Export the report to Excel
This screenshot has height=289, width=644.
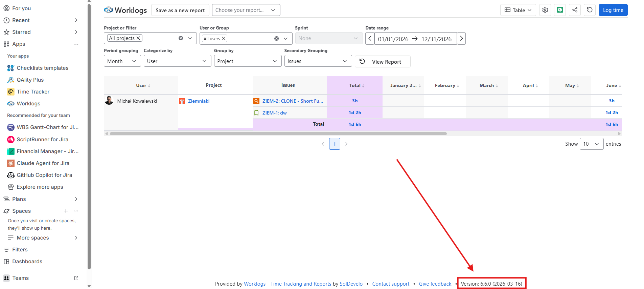560,10
